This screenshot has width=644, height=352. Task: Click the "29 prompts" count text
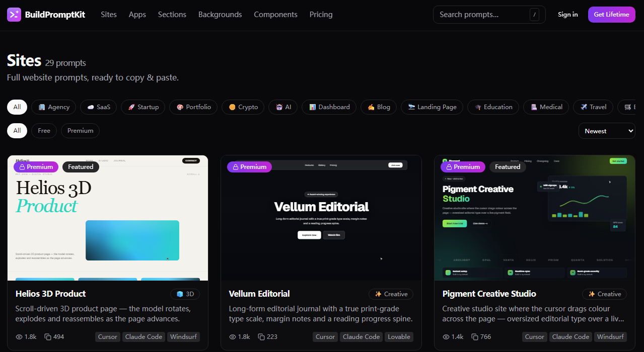[x=65, y=63]
